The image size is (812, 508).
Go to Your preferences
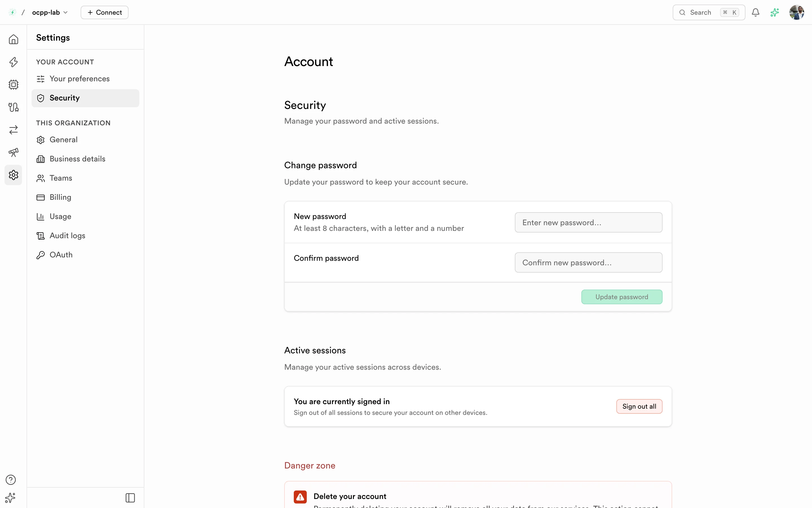tap(85, 79)
